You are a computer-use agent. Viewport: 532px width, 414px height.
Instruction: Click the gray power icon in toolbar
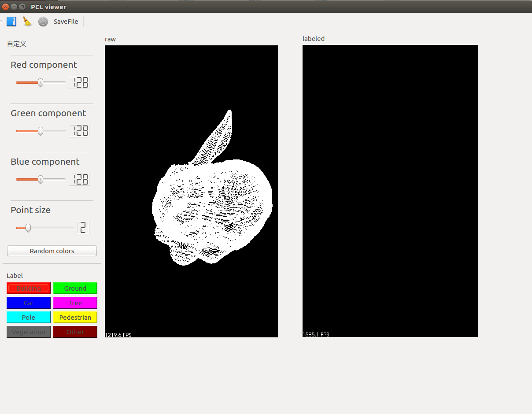pyautogui.click(x=43, y=22)
